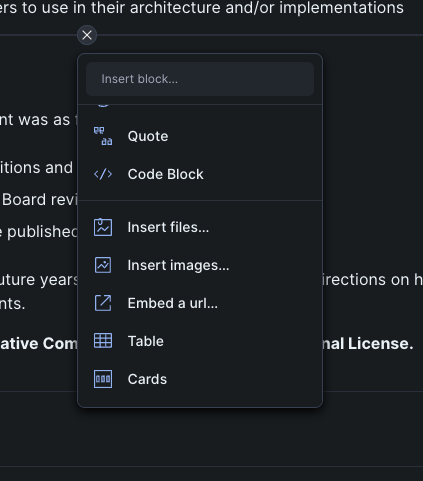Click the Insert files icon
The width and height of the screenshot is (423, 481).
click(103, 227)
